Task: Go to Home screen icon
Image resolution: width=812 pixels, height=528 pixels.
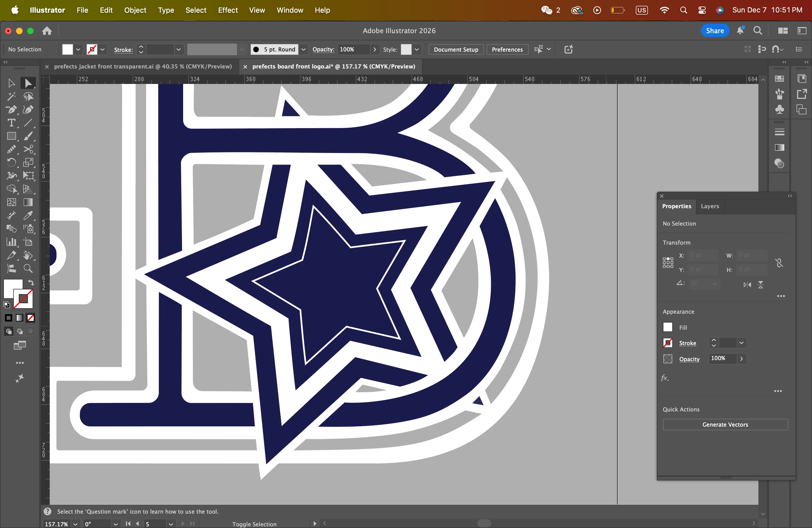Action: [x=47, y=31]
